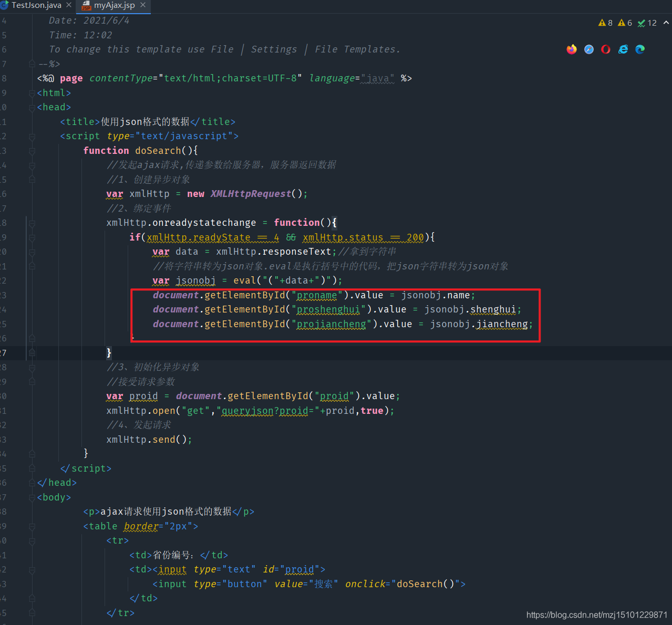Click the "proname" string literal

(x=317, y=295)
